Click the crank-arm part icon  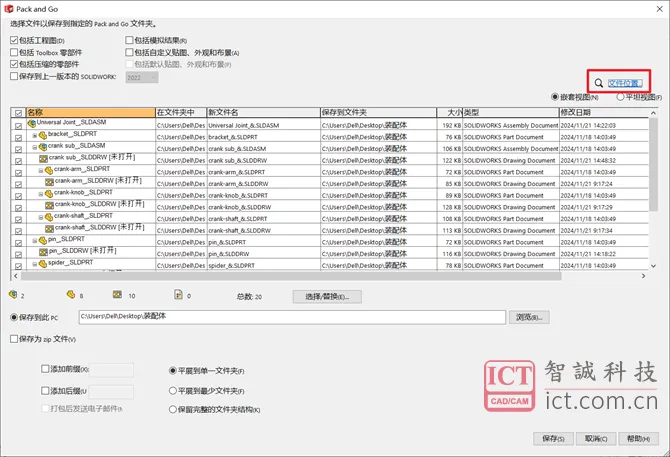tap(49, 170)
